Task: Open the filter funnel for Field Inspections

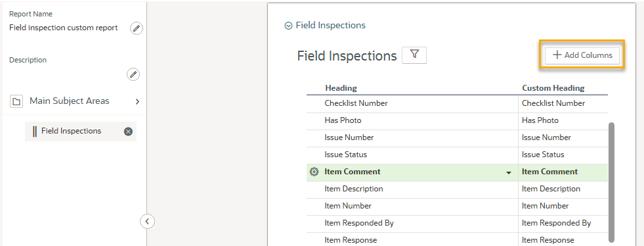Action: point(414,55)
